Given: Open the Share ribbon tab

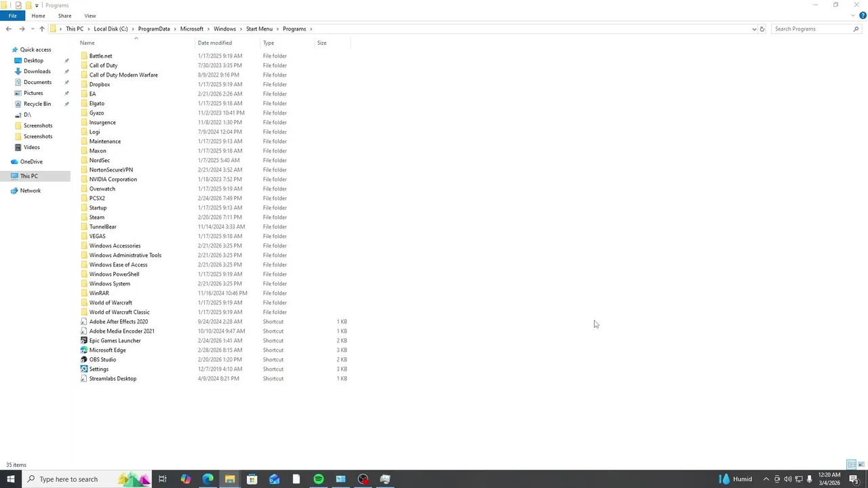Looking at the screenshot, I should point(64,16).
